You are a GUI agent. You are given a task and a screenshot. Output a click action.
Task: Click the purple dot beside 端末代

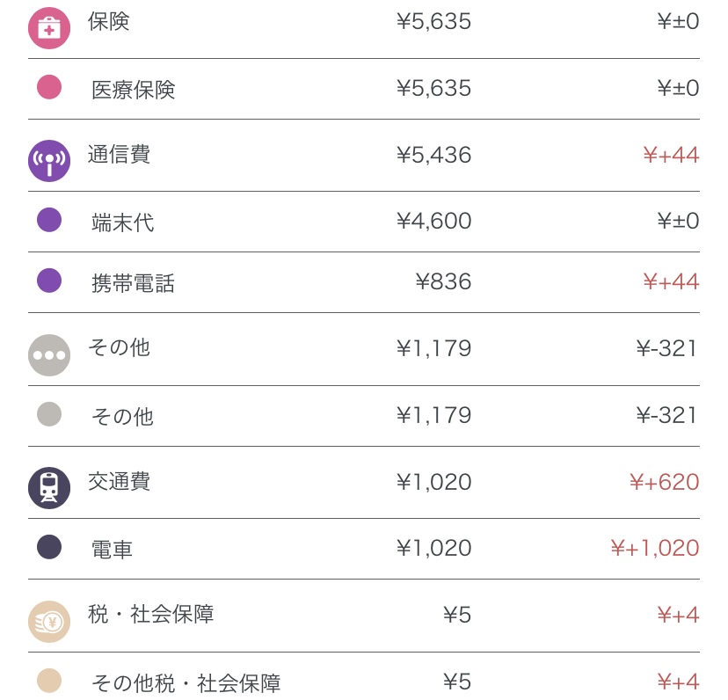click(49, 220)
